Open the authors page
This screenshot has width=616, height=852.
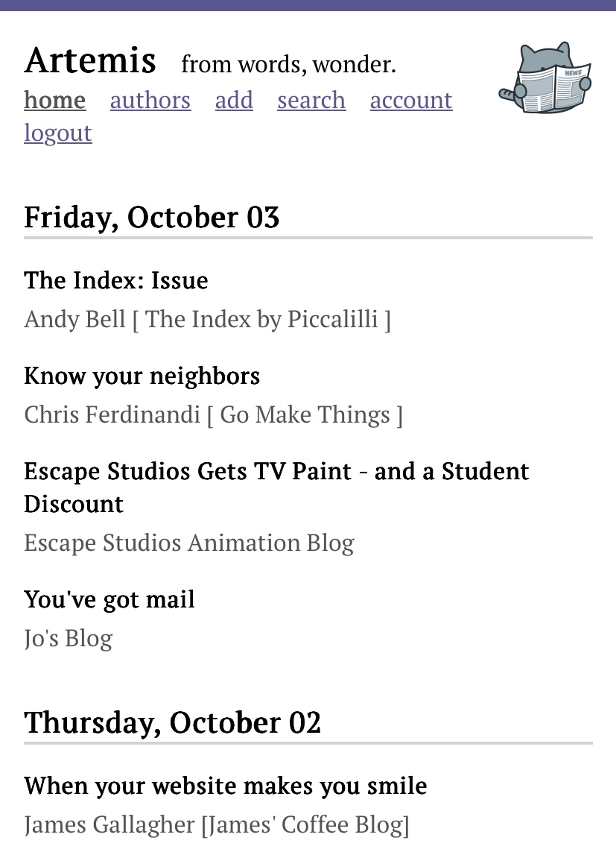(x=150, y=100)
